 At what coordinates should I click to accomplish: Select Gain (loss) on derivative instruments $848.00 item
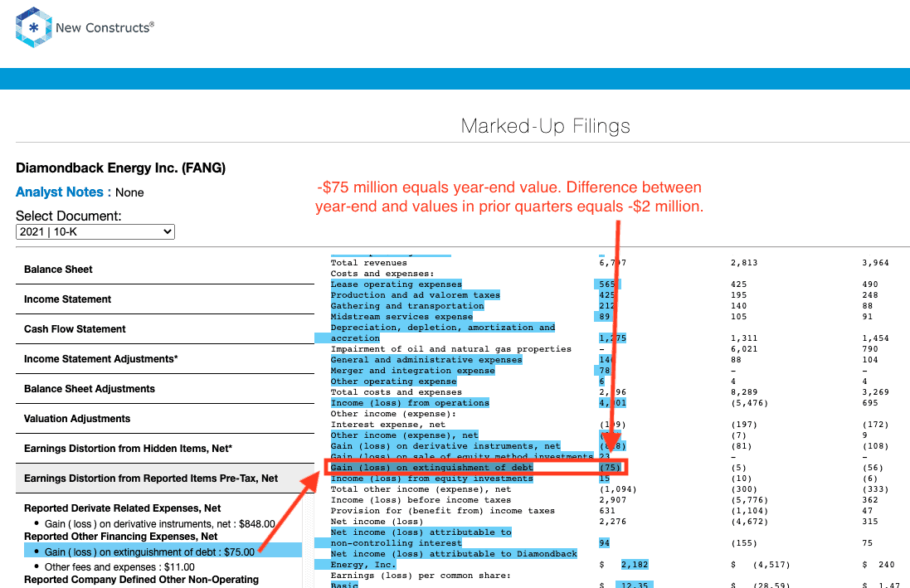159,523
